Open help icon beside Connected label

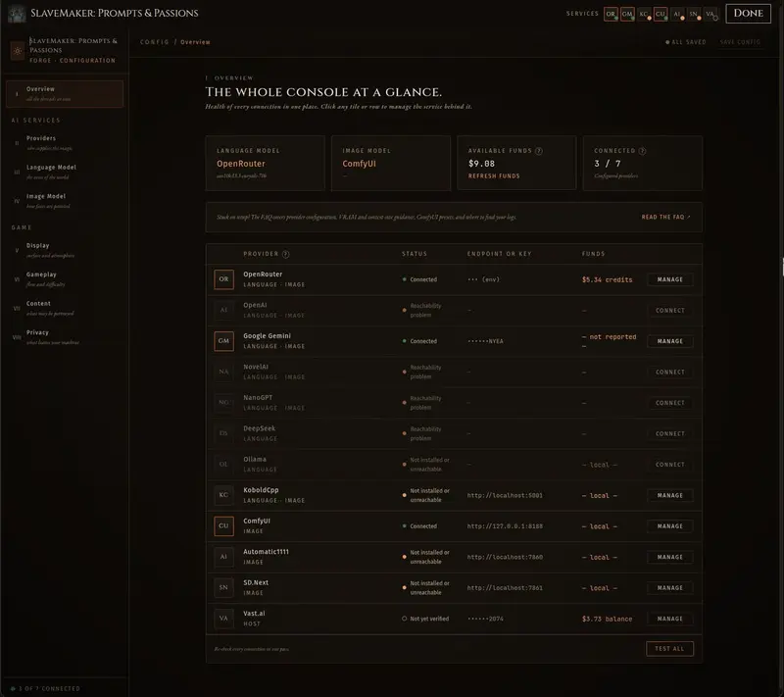pyautogui.click(x=642, y=151)
